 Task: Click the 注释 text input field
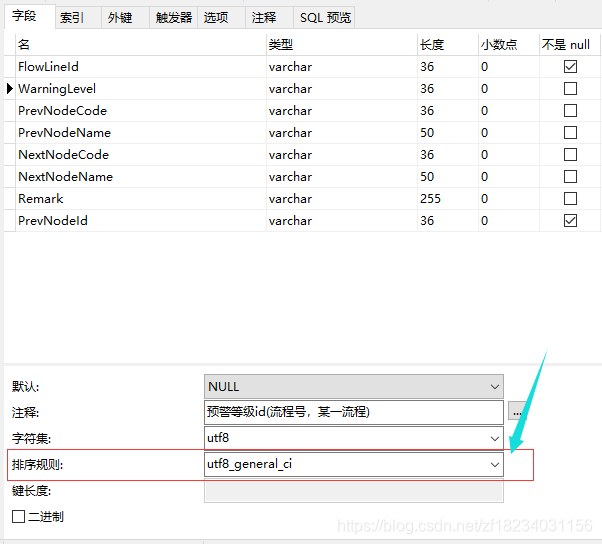point(354,412)
